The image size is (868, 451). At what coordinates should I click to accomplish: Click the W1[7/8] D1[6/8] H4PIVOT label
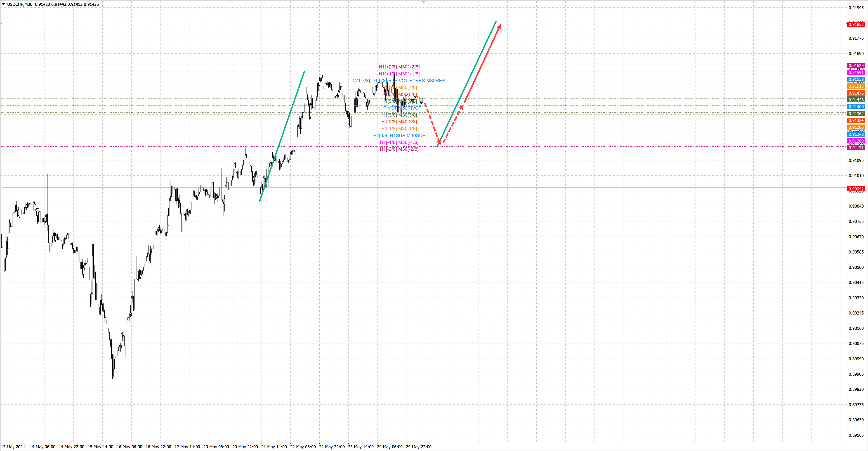399,81
